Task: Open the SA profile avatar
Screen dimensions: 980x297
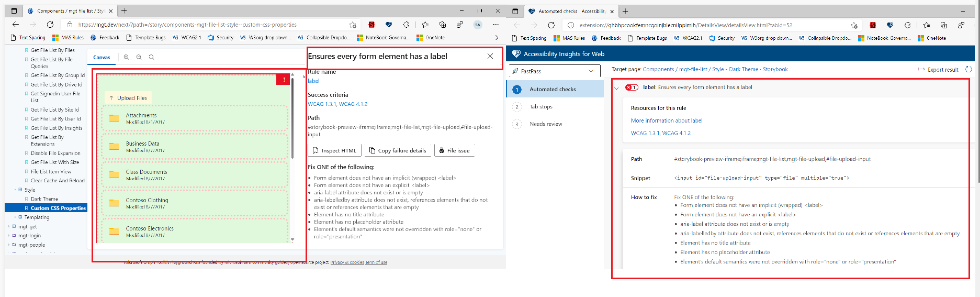Action: 478,25
